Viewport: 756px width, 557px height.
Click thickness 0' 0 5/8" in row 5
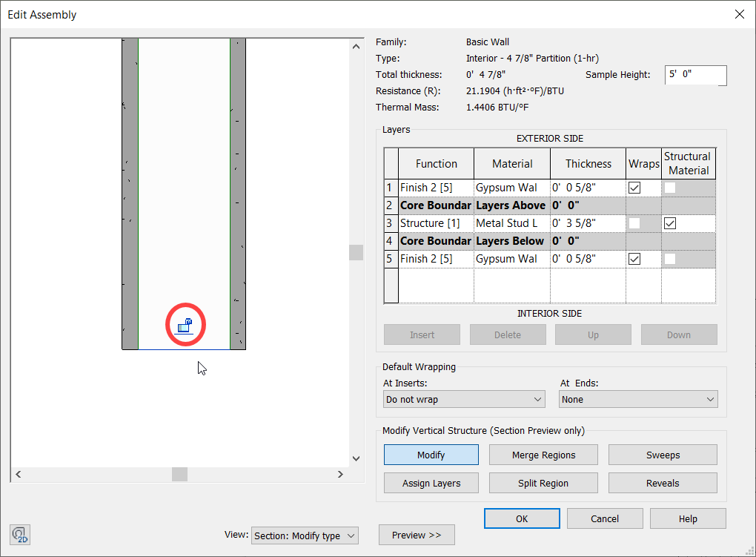point(588,259)
